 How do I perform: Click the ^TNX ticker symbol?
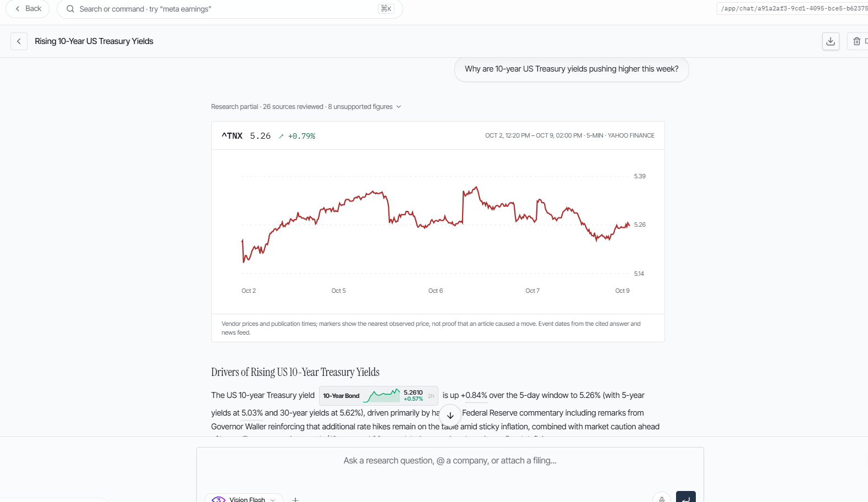tap(232, 136)
